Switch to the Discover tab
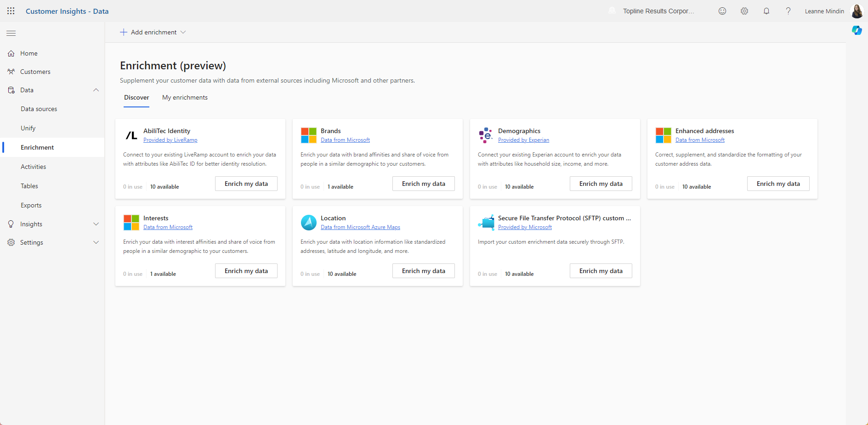Image resolution: width=868 pixels, height=425 pixels. coord(136,97)
